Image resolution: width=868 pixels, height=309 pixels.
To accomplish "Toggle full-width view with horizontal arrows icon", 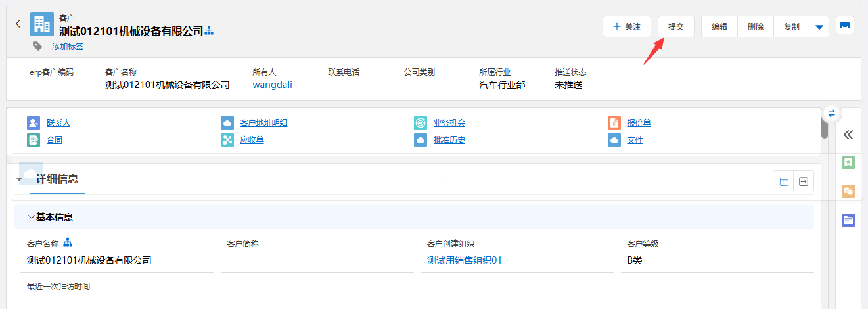I will 803,181.
